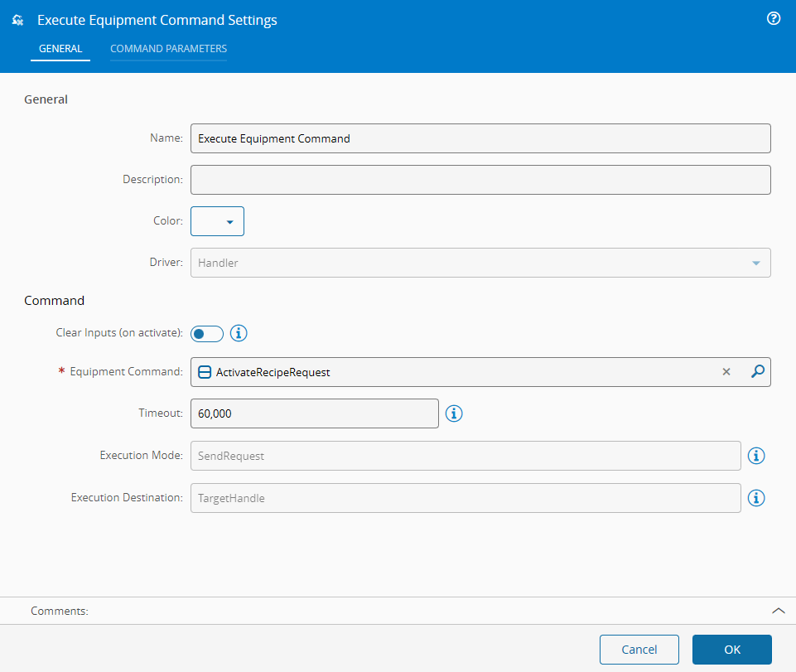Confirm settings with the OK button
Viewport: 796px width, 672px height.
coord(731,650)
